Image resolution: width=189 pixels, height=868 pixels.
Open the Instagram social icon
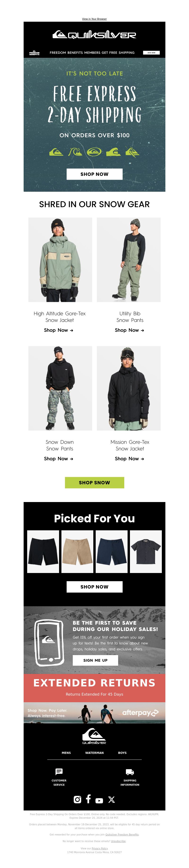[77, 799]
